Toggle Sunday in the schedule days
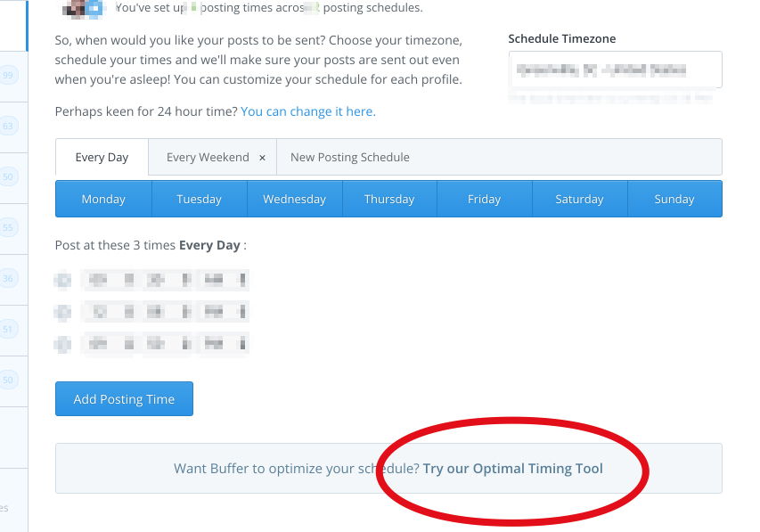 [x=674, y=199]
